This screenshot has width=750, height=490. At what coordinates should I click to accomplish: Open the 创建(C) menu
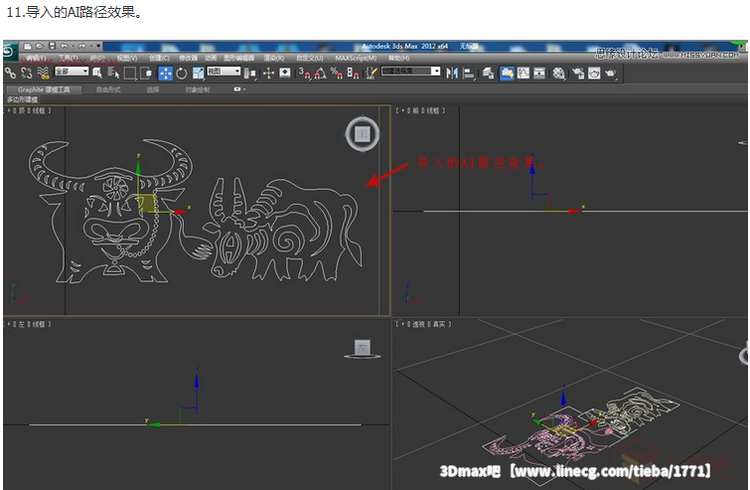159,58
